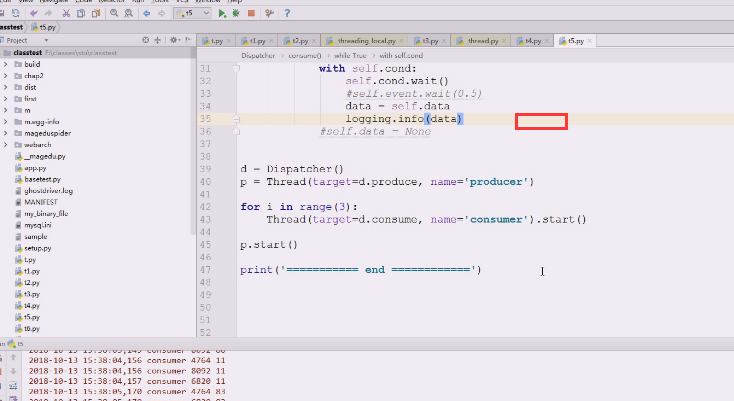The height and width of the screenshot is (401, 734).
Task: Collapse all in the Project panel
Action: [157, 40]
